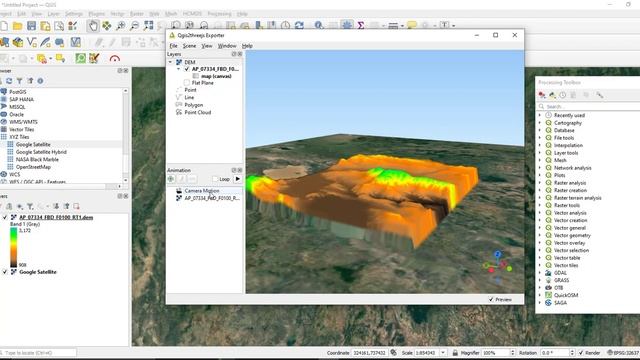Click the Browser panel vertical scrollbar

(x=125, y=135)
